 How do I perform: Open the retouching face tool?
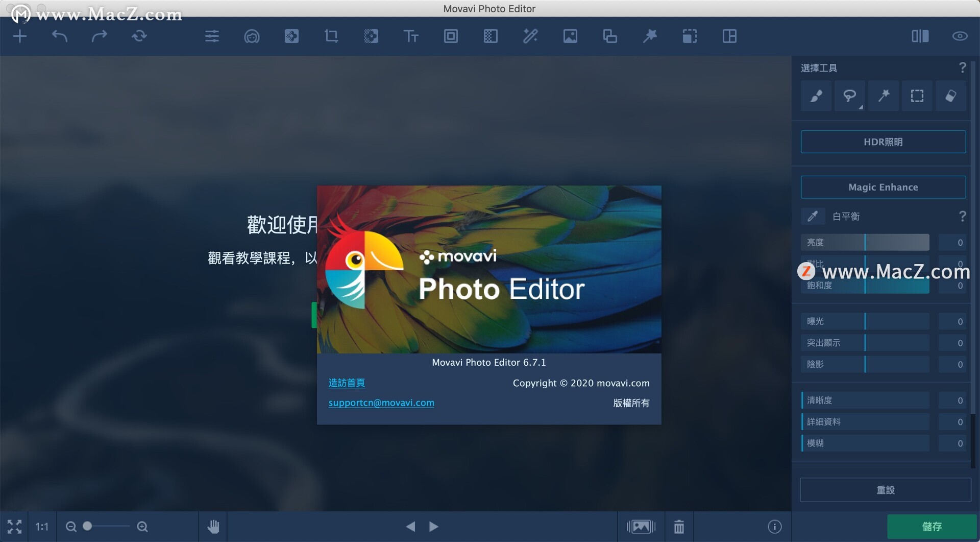click(x=252, y=36)
